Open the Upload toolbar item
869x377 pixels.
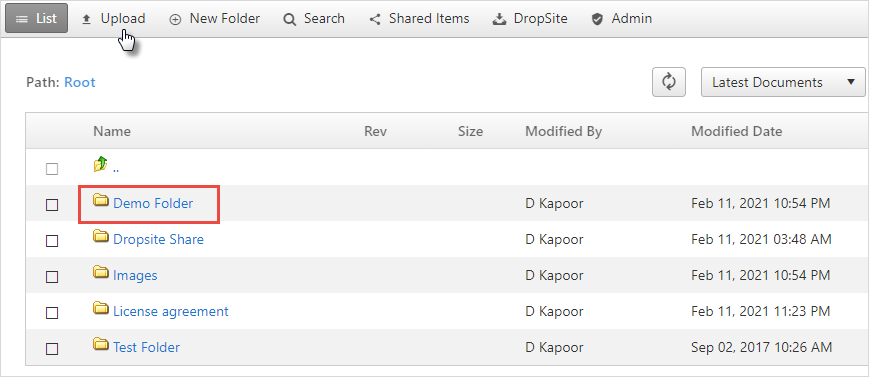tap(114, 19)
